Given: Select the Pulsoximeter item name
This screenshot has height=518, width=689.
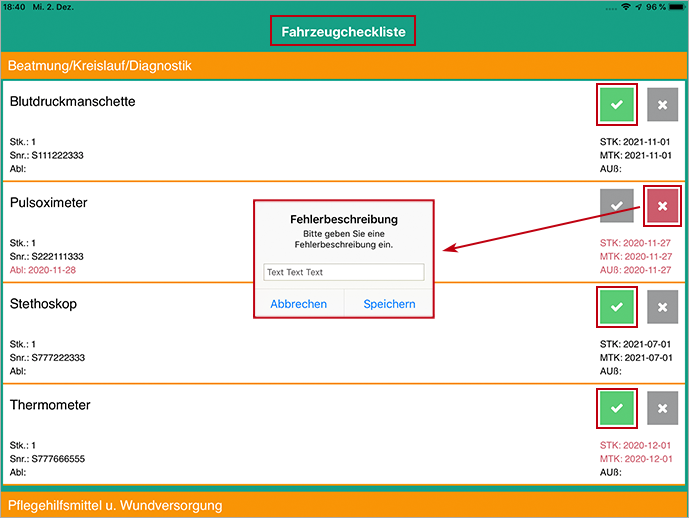Looking at the screenshot, I should click(x=48, y=203).
